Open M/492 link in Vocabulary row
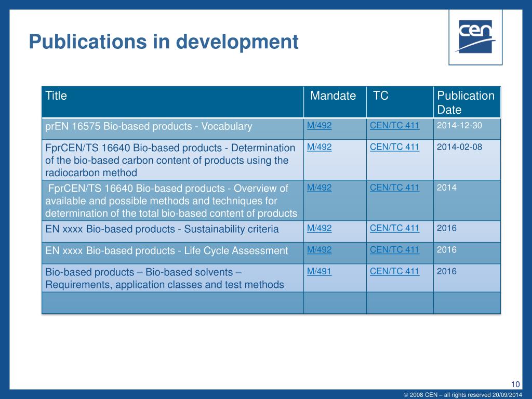Viewport: 532px width, 399px height. (x=320, y=126)
